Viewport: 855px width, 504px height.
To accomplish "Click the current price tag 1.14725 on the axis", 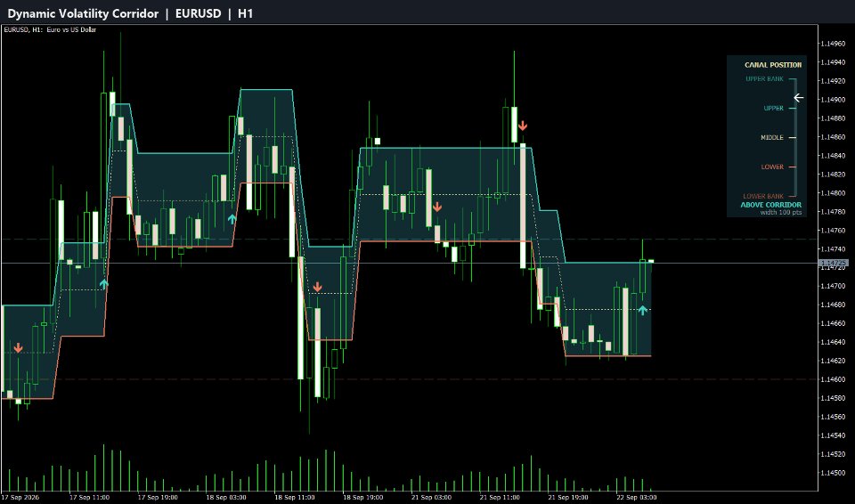I will 834,263.
